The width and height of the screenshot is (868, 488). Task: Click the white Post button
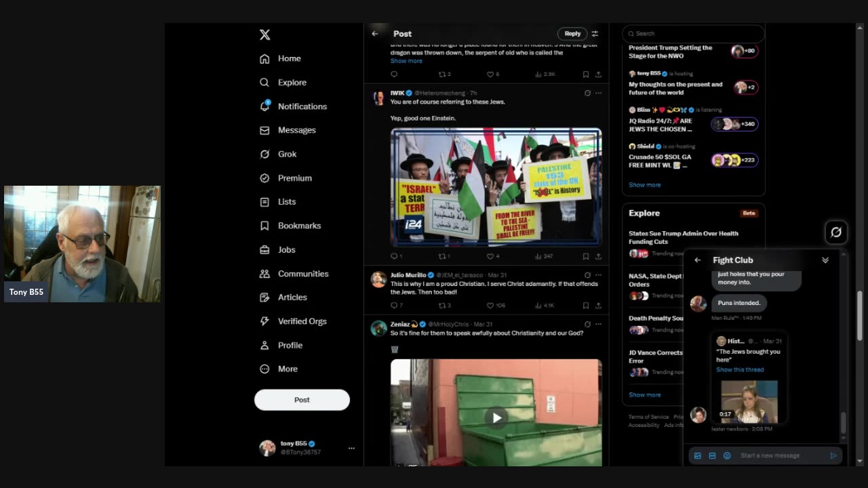[x=302, y=400]
